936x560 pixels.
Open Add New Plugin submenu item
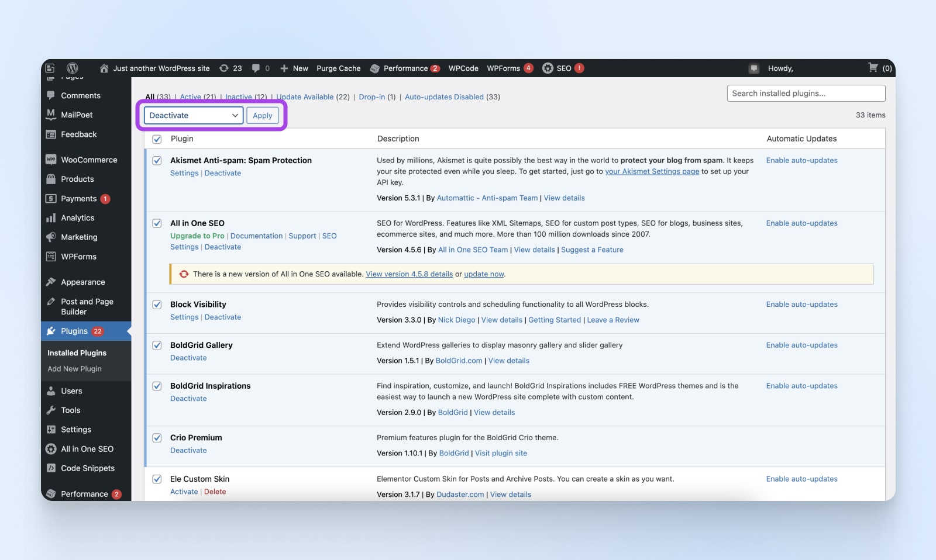pyautogui.click(x=74, y=369)
